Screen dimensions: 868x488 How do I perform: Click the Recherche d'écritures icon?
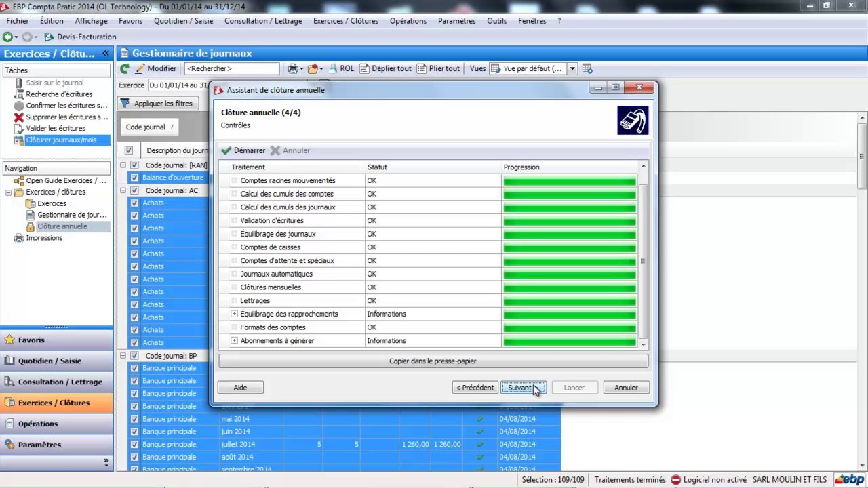tap(19, 94)
